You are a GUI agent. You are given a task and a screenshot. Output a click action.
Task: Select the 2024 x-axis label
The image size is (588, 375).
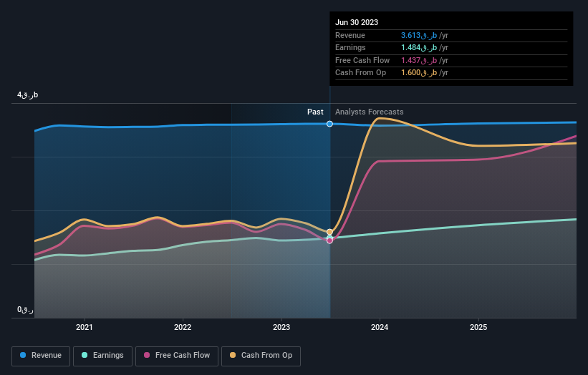[x=380, y=327]
